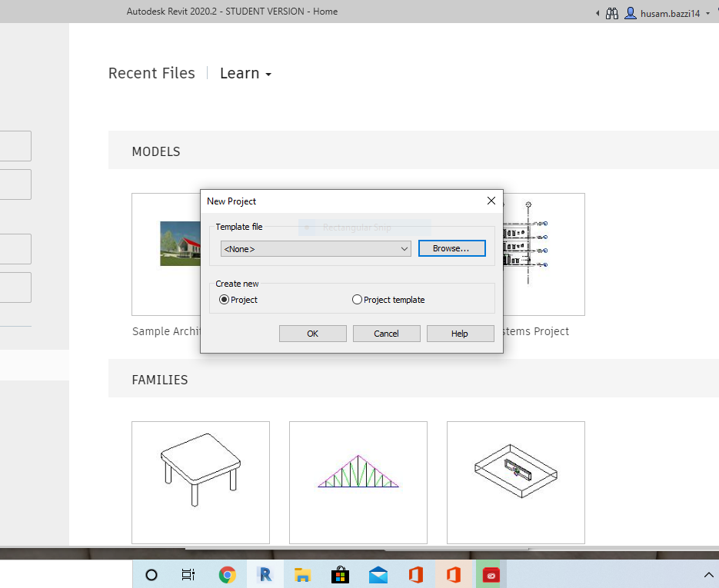
Task: Open the Sample Architecture model thumbnail
Action: click(x=166, y=254)
